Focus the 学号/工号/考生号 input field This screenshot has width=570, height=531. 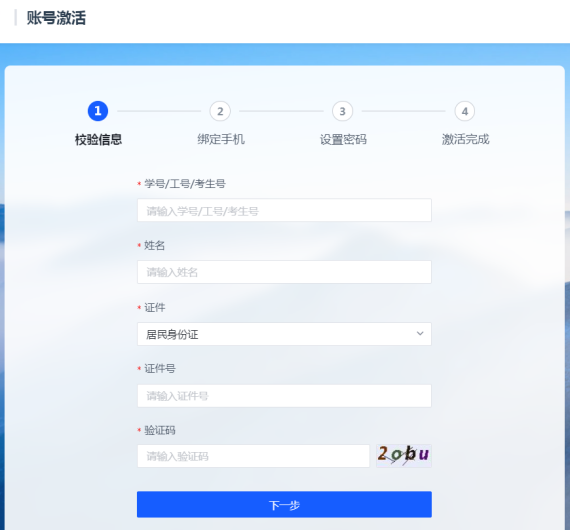tap(284, 210)
